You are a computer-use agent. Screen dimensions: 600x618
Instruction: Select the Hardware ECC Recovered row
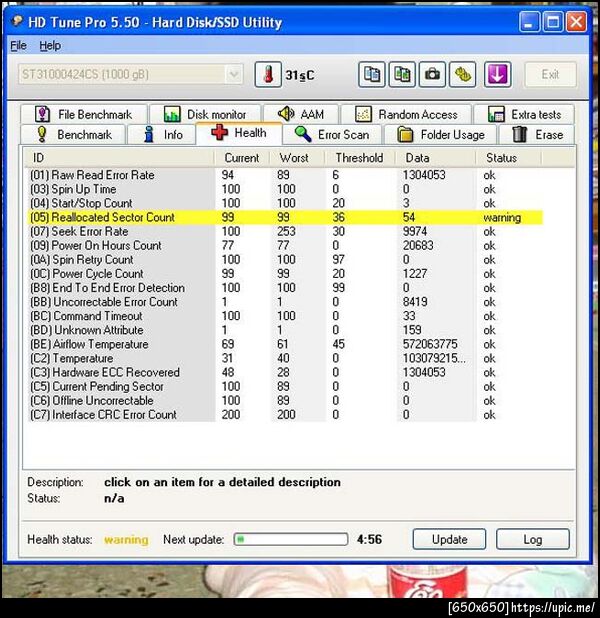[x=285, y=372]
